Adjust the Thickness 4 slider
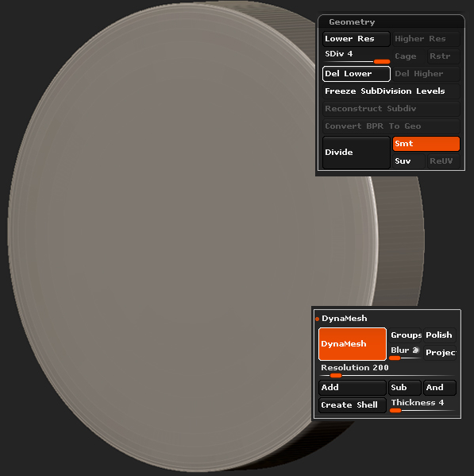Screen dimensions: 474x476 point(422,405)
